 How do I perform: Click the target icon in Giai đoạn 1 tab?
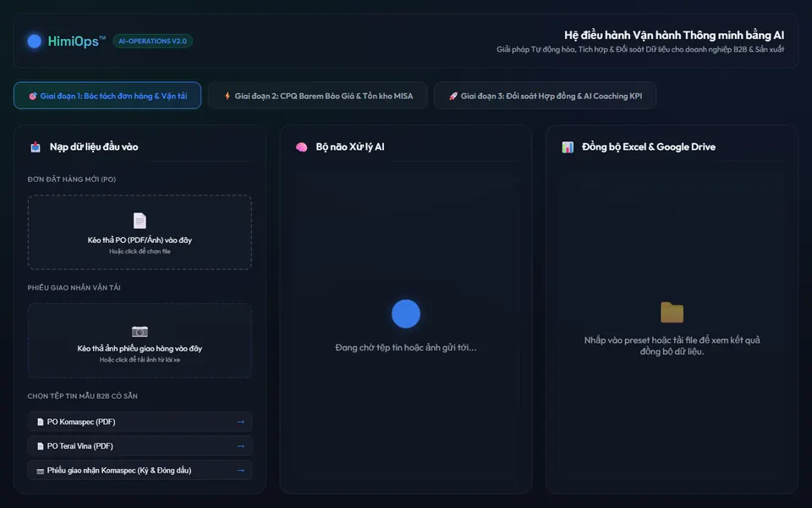tap(33, 96)
